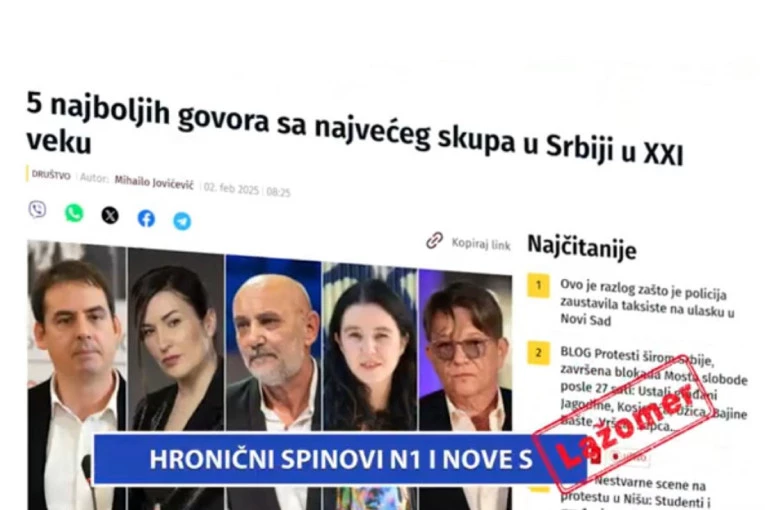Click the yellow number 1 badge
The image size is (765, 510).
tap(538, 285)
